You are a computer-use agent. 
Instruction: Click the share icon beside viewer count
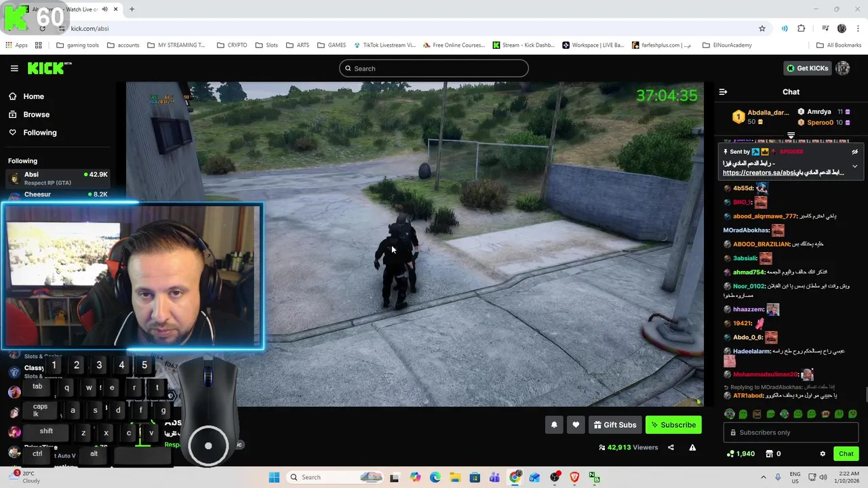tap(671, 447)
